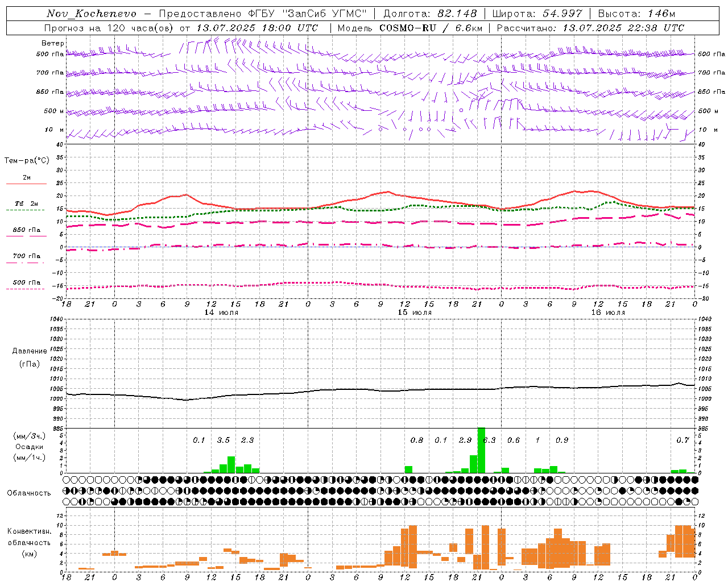Click the precipitation value '0.6'
This screenshot has height=582, width=728.
pos(514,440)
